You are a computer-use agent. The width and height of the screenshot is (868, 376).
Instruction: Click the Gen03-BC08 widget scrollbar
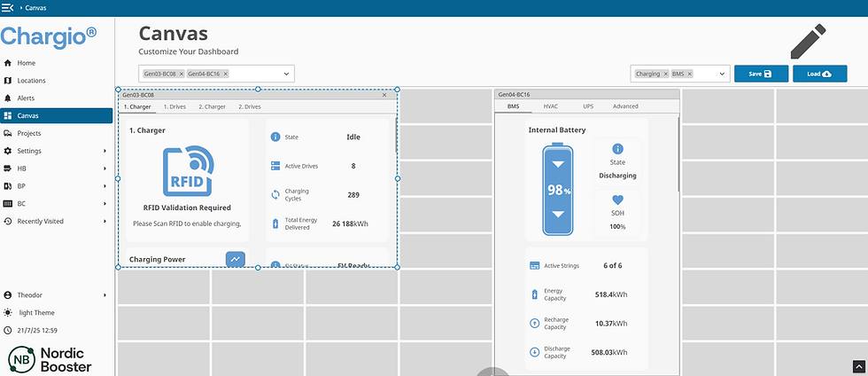(397, 135)
